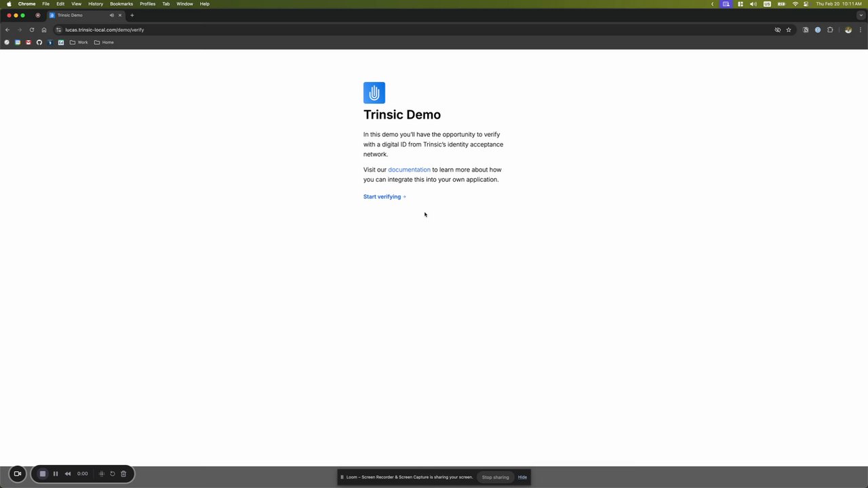Open the Home bookmarks folder
This screenshot has height=488, width=868.
coord(104,42)
